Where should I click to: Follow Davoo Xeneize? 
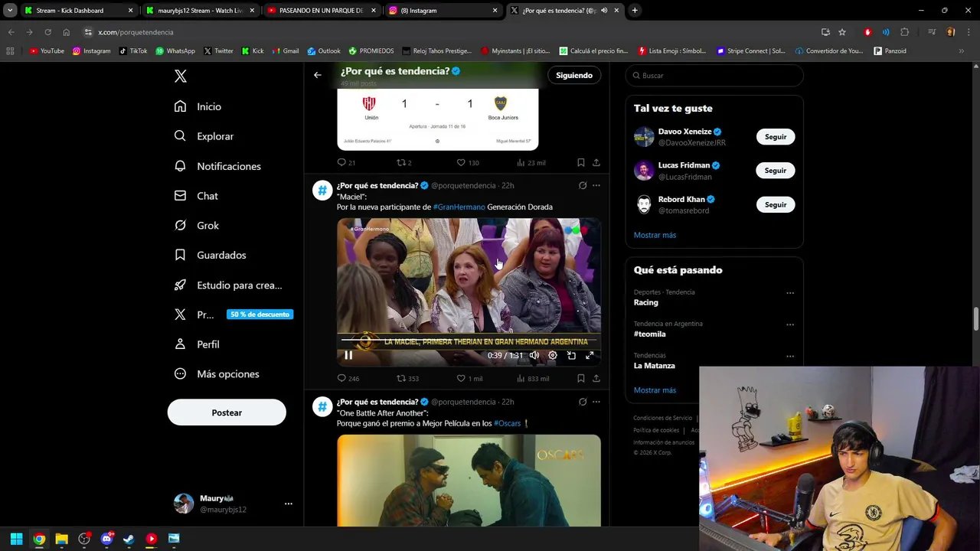pyautogui.click(x=776, y=137)
